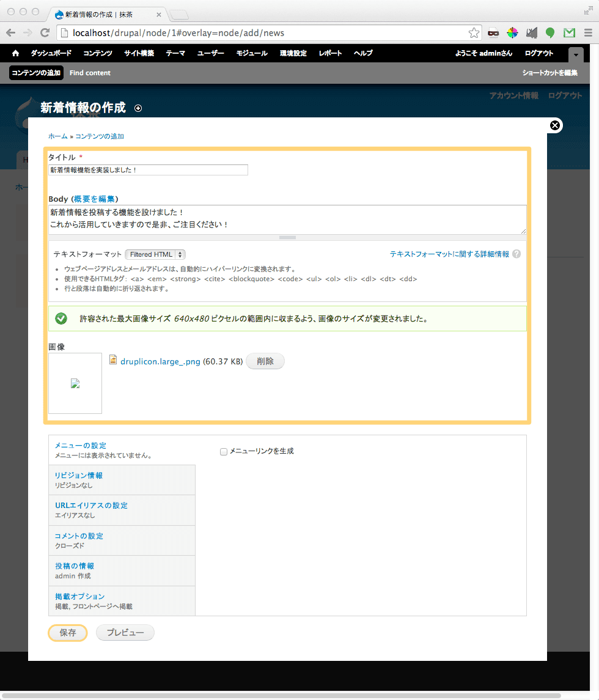599x700 pixels.
Task: Open the テーマ menu
Action: [x=175, y=53]
